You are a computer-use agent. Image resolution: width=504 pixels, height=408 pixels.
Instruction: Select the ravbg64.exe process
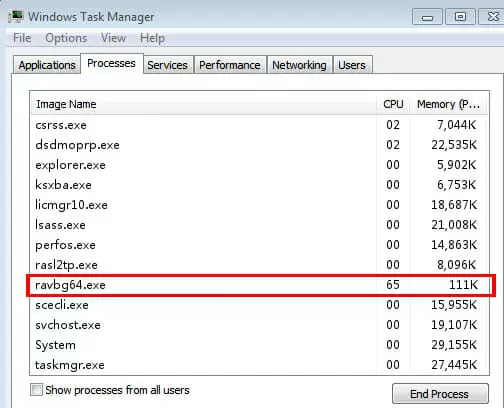tap(259, 285)
